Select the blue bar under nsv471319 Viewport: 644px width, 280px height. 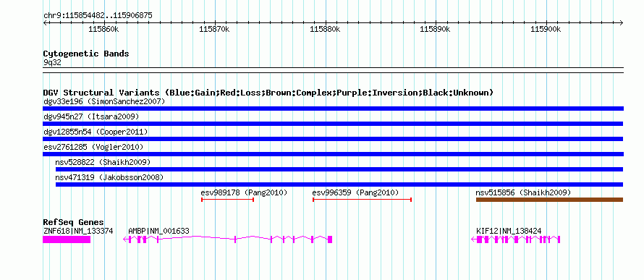pos(339,184)
